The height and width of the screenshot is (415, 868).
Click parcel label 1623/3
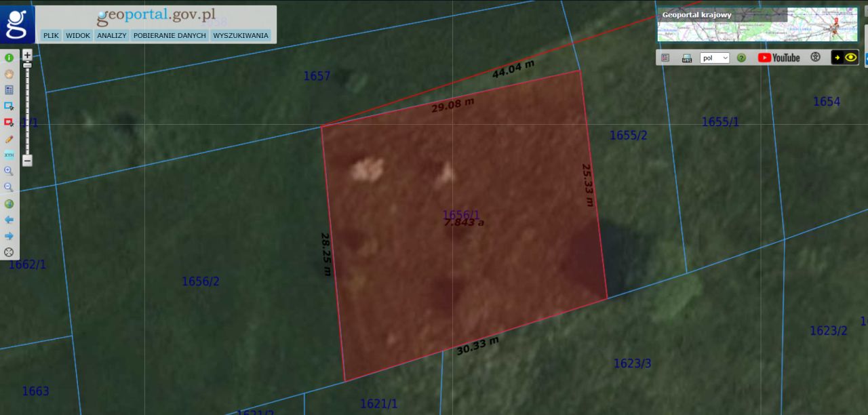pyautogui.click(x=632, y=363)
